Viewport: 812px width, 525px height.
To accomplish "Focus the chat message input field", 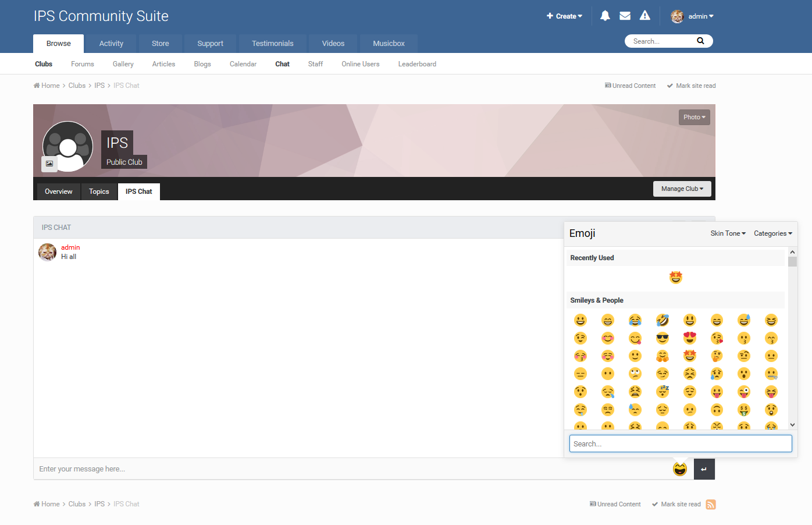I will tap(352, 469).
